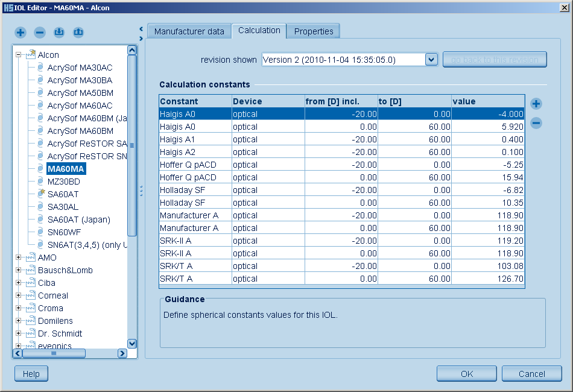Click the lens icon beside SA60AT
The image size is (573, 392).
tap(40, 194)
